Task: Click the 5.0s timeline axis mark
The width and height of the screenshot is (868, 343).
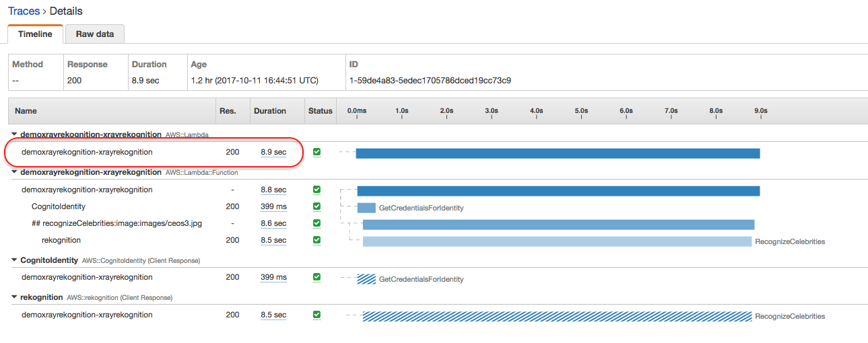Action: [581, 110]
